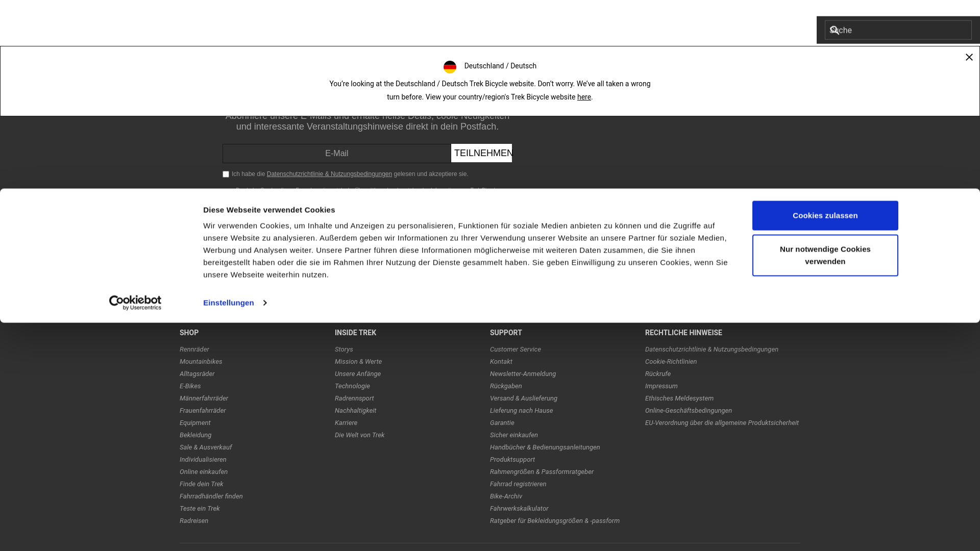Click Lieferung nach Hause

(x=521, y=411)
